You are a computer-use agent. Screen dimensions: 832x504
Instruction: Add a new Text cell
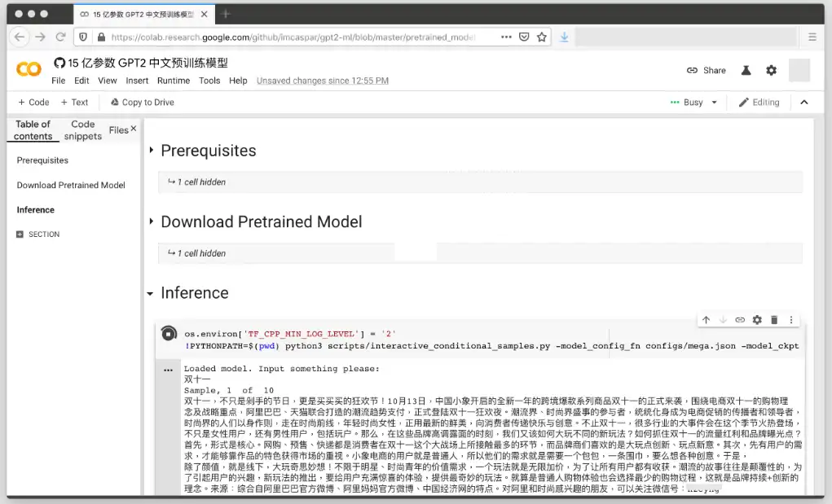tap(74, 103)
